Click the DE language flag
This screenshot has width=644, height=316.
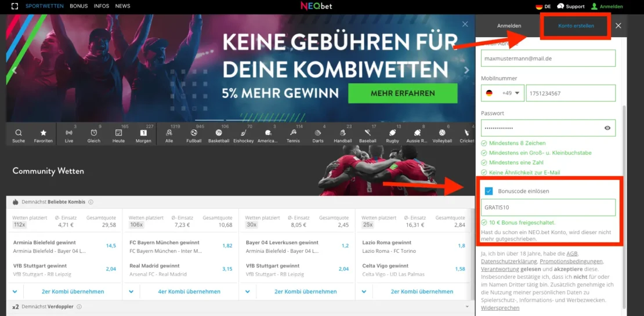coord(539,6)
